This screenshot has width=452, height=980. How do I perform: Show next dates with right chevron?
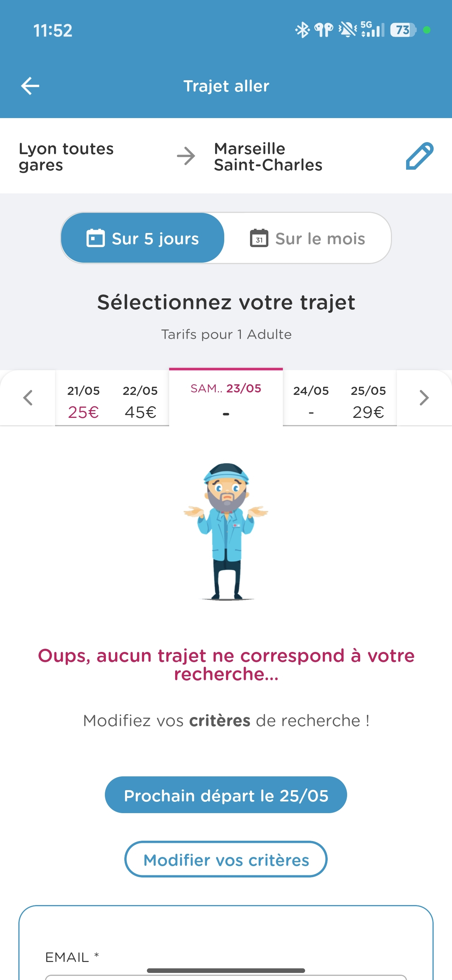tap(424, 398)
